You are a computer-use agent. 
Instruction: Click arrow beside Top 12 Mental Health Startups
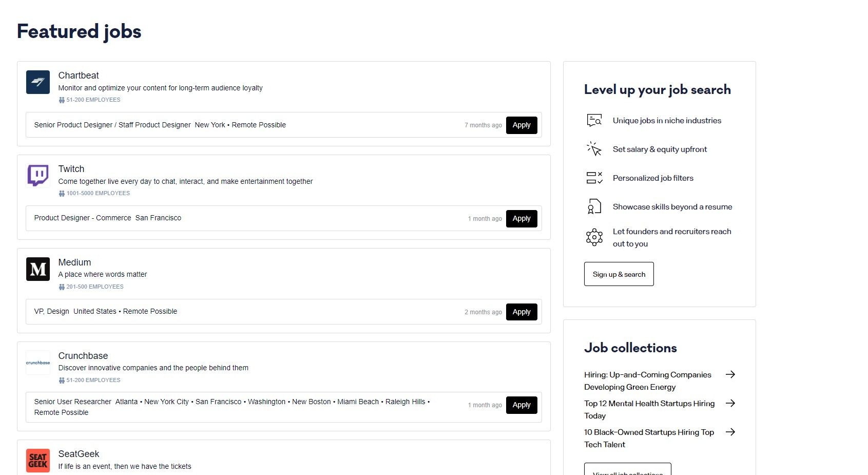pyautogui.click(x=730, y=403)
